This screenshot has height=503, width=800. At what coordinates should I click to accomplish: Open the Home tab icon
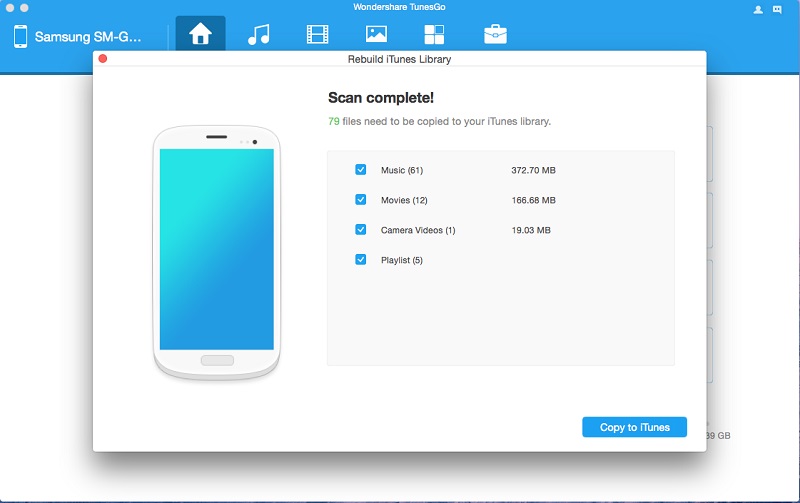[200, 35]
